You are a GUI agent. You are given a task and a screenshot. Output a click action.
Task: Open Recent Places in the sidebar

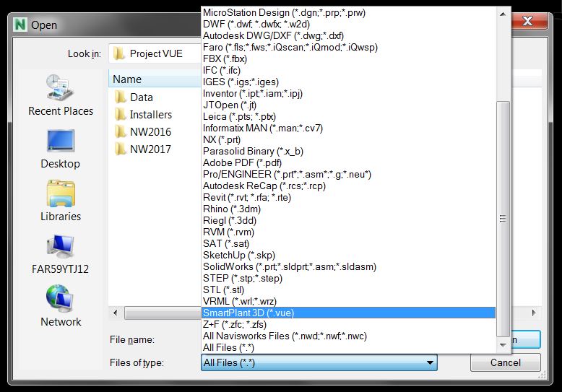[x=60, y=95]
